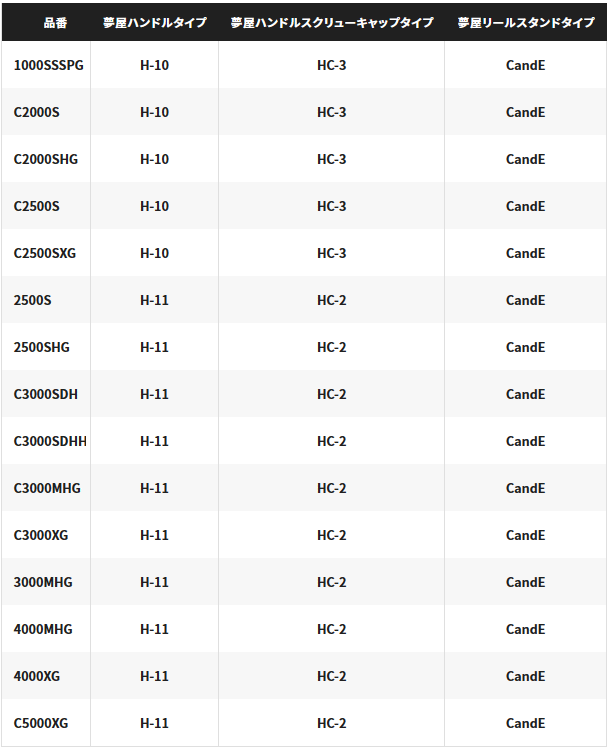The image size is (607, 750).
Task: Select the 4000MHG model cell
Action: (x=43, y=629)
